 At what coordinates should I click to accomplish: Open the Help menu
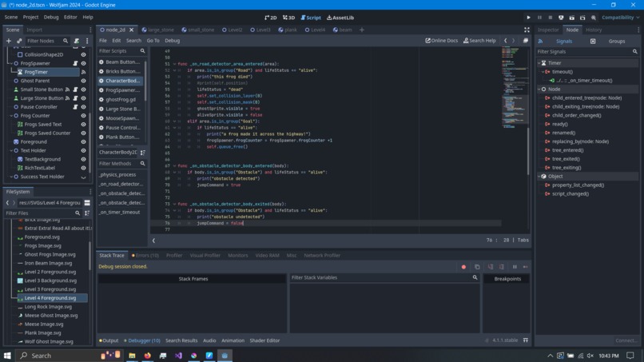pyautogui.click(x=88, y=18)
